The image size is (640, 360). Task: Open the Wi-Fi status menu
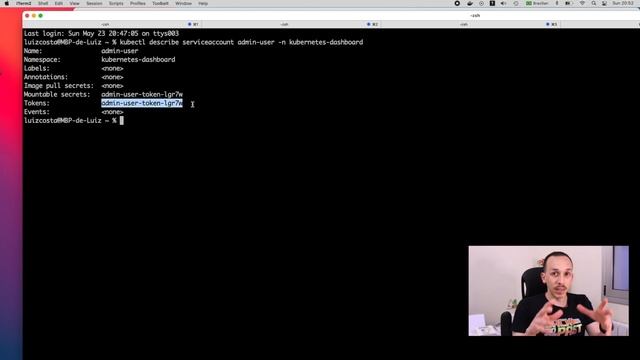pos(582,3)
